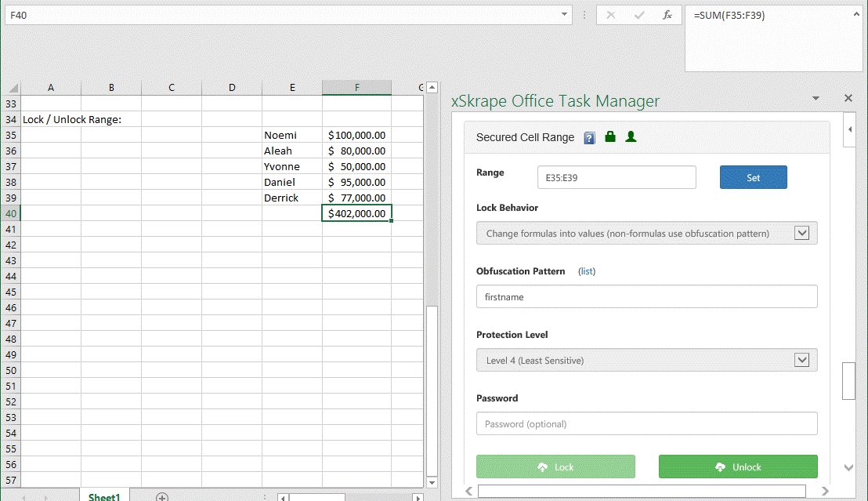Select column C header
This screenshot has width=868, height=501.
(x=172, y=88)
